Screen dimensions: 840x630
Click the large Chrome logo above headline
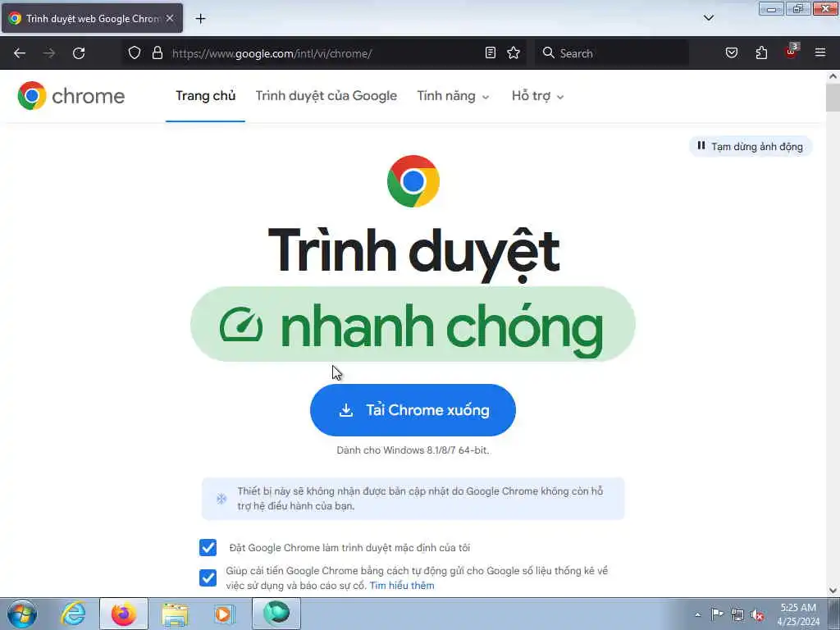[413, 181]
